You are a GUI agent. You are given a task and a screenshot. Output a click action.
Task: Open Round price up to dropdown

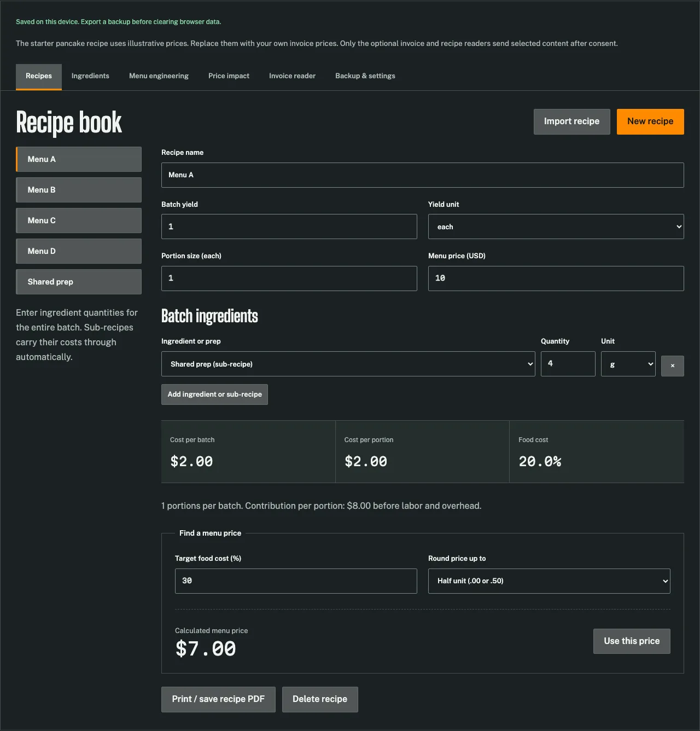[549, 581]
